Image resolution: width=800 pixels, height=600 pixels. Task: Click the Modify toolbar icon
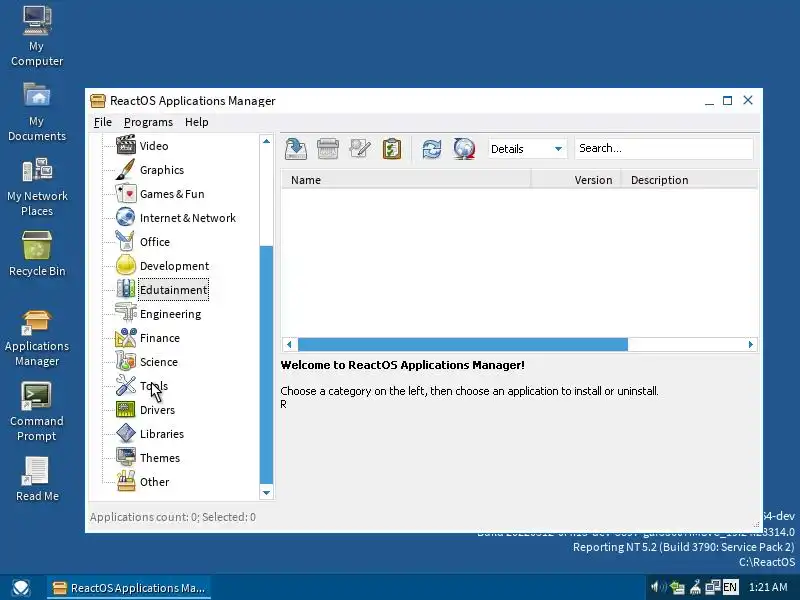[x=360, y=149]
